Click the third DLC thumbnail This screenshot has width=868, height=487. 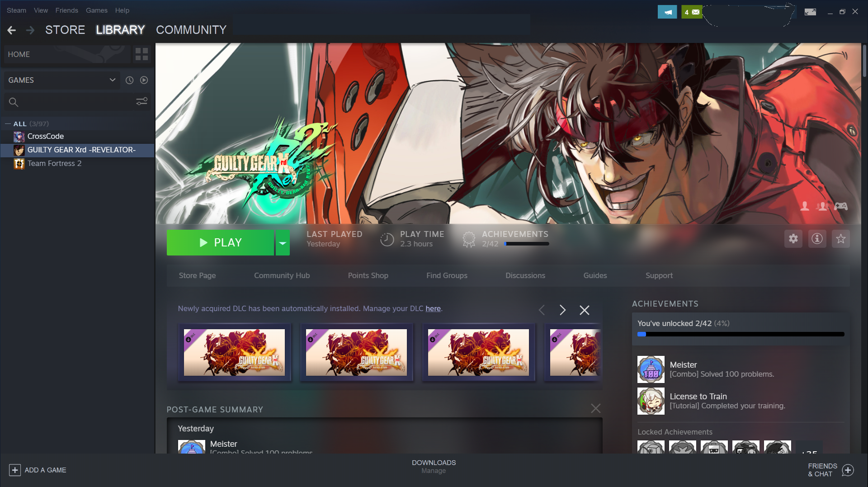479,352
